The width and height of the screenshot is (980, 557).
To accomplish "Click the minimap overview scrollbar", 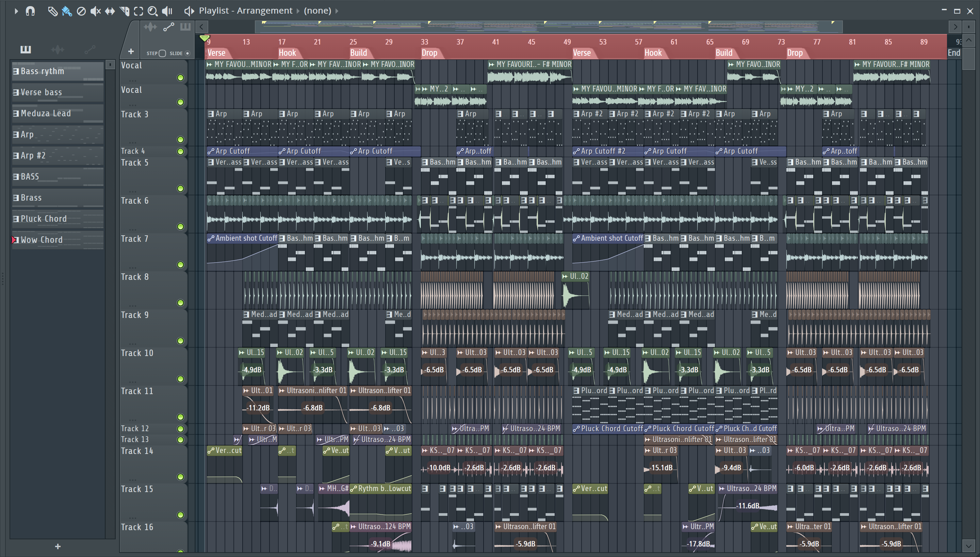I will coord(549,27).
